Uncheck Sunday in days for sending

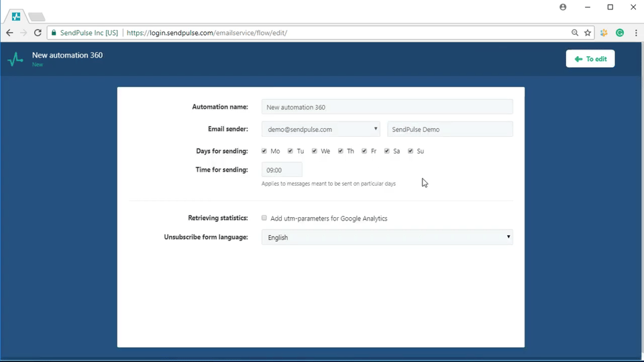pos(411,151)
